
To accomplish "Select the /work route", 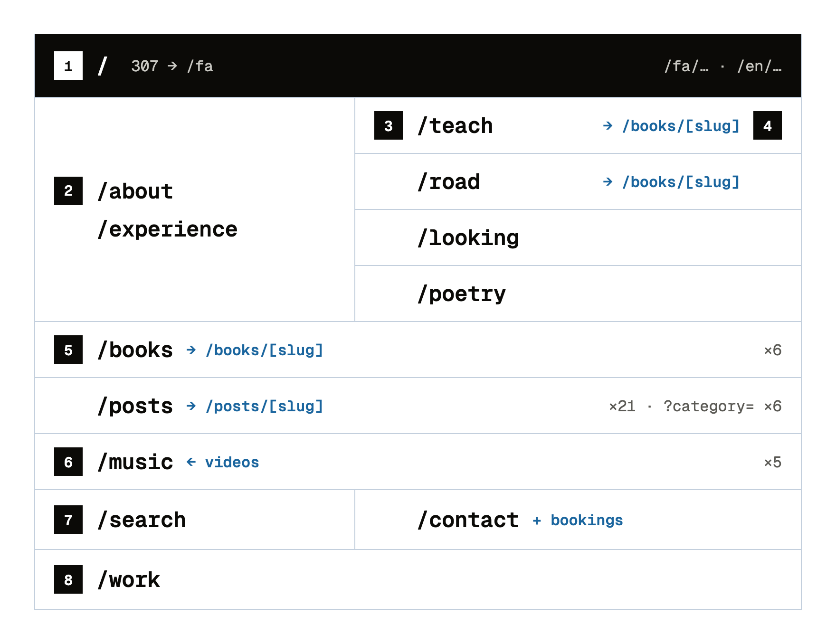I will pyautogui.click(x=129, y=580).
